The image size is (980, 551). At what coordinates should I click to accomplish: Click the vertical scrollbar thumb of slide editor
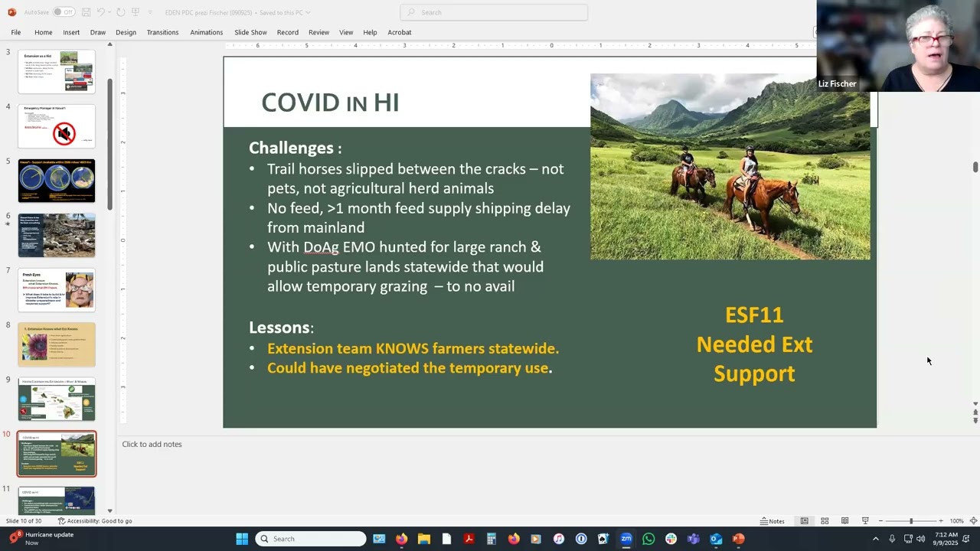[x=975, y=167]
